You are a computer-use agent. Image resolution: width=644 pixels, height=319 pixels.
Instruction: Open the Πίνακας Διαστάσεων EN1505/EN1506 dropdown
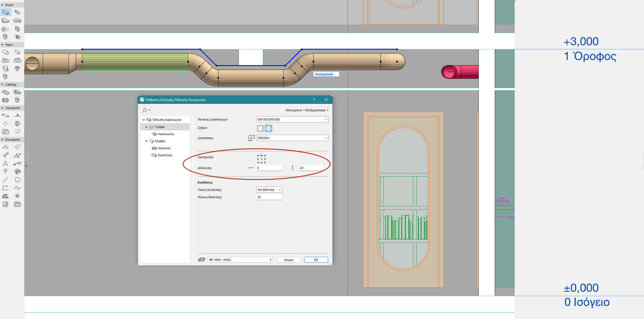(292, 119)
